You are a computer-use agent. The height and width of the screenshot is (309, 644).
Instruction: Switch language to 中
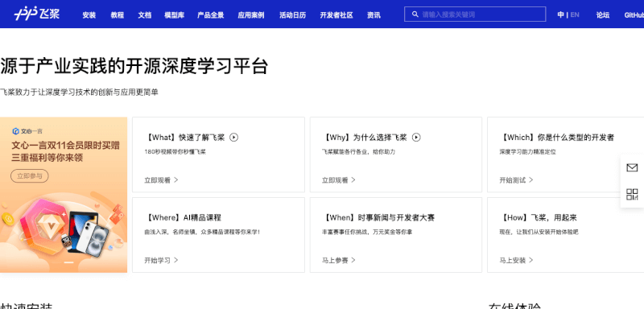[x=560, y=14]
